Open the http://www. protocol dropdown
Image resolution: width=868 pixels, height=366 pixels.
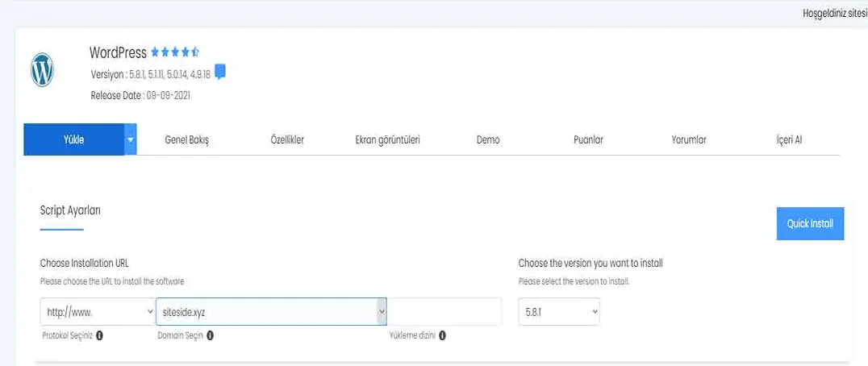tap(98, 312)
